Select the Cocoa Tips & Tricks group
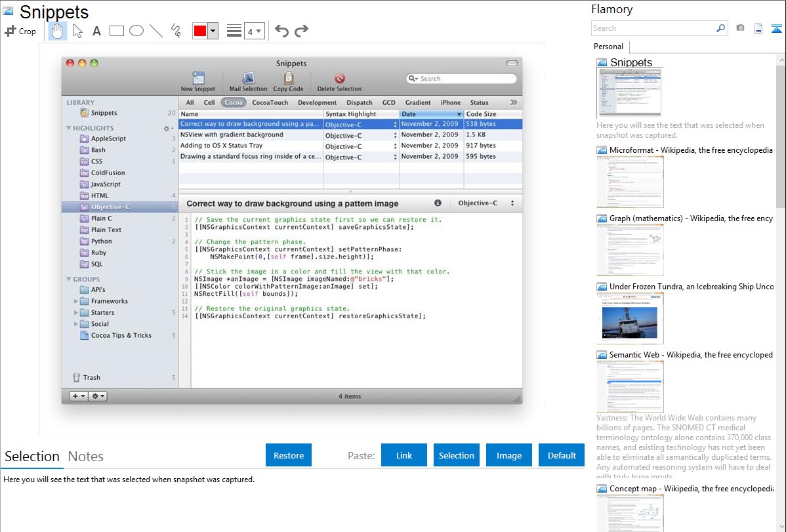 (x=120, y=335)
